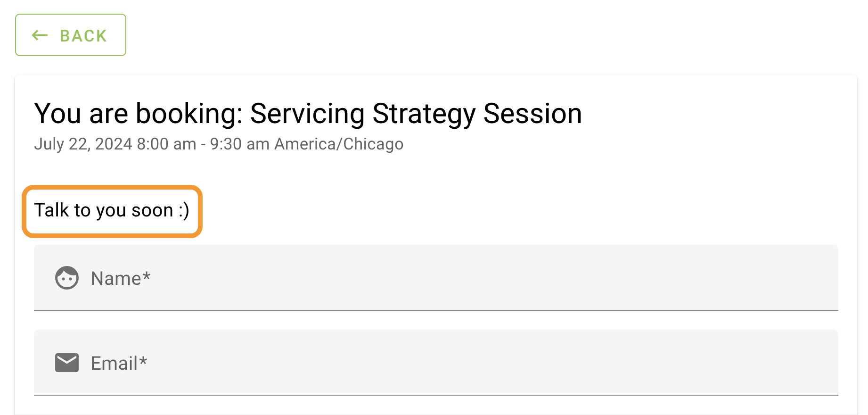
Task: Click the 'Servicing Strategy Session' heading
Action: tap(308, 113)
